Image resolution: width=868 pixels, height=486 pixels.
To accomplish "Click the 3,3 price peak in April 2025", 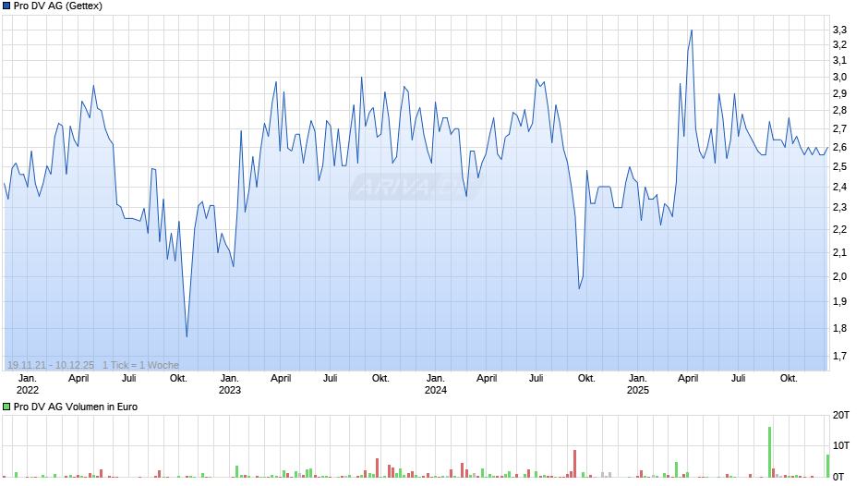I will [x=692, y=31].
